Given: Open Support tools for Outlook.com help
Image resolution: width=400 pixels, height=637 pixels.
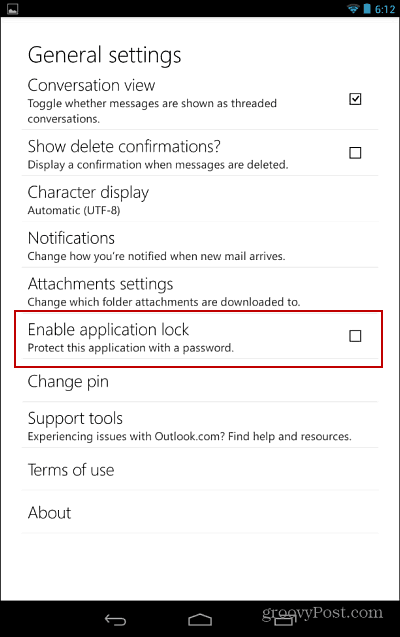Looking at the screenshot, I should click(200, 425).
